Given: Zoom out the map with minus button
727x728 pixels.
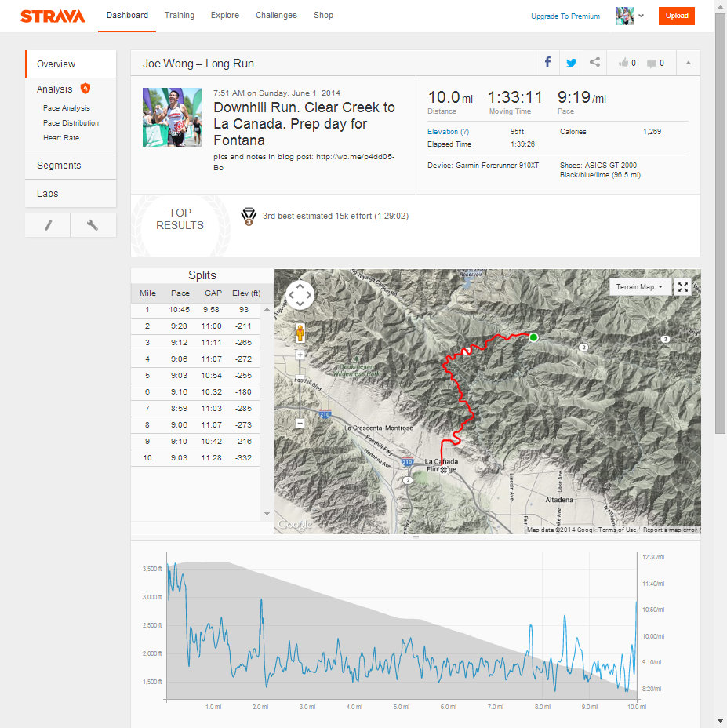Looking at the screenshot, I should coord(300,423).
